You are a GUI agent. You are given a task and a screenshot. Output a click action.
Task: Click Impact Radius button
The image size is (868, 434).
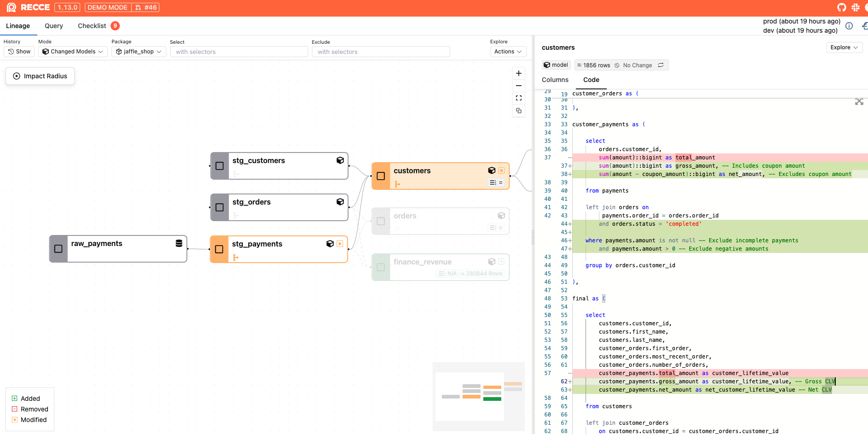(40, 76)
